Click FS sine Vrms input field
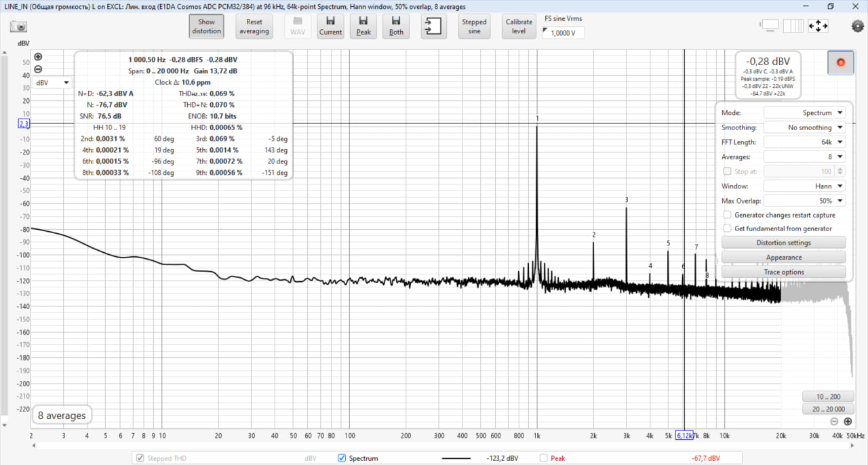The height and width of the screenshot is (465, 868). click(x=563, y=33)
